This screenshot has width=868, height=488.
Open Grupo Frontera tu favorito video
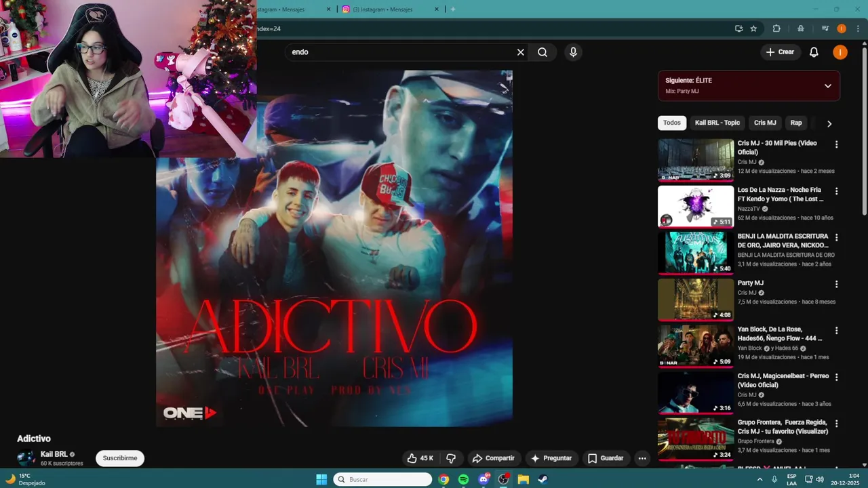coord(696,439)
